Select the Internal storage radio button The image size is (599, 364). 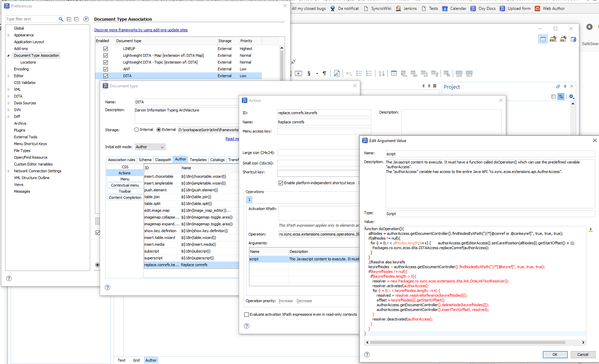136,129
